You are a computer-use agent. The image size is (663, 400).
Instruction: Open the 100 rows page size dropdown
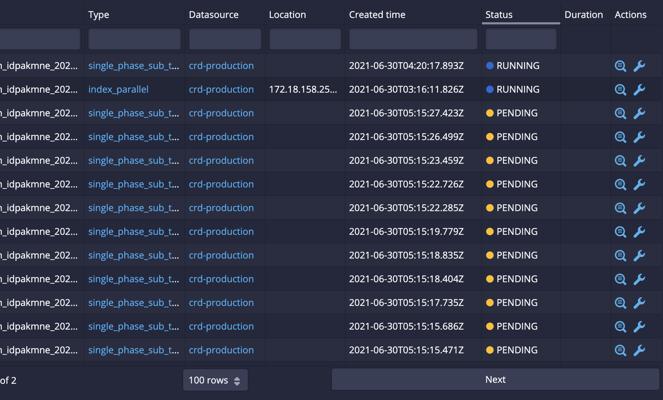pos(215,380)
